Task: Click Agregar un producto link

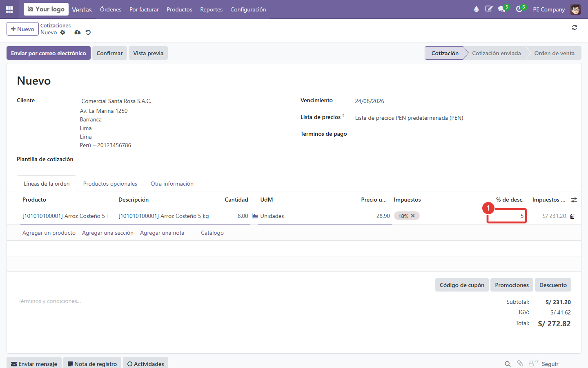Action: tap(49, 233)
